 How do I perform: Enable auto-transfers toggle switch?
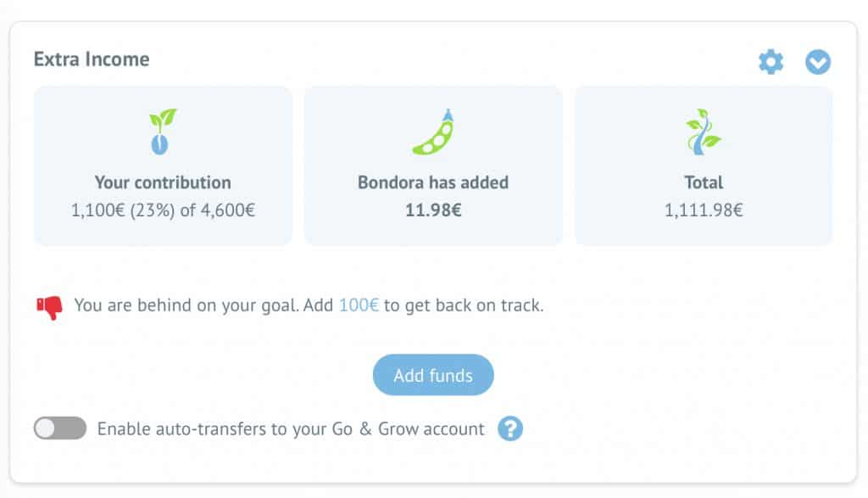coord(60,428)
